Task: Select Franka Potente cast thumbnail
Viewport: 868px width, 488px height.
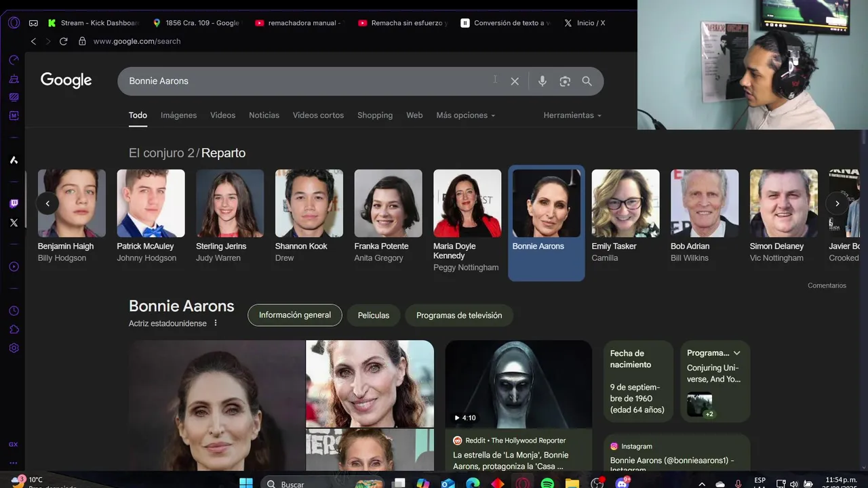Action: click(x=388, y=203)
